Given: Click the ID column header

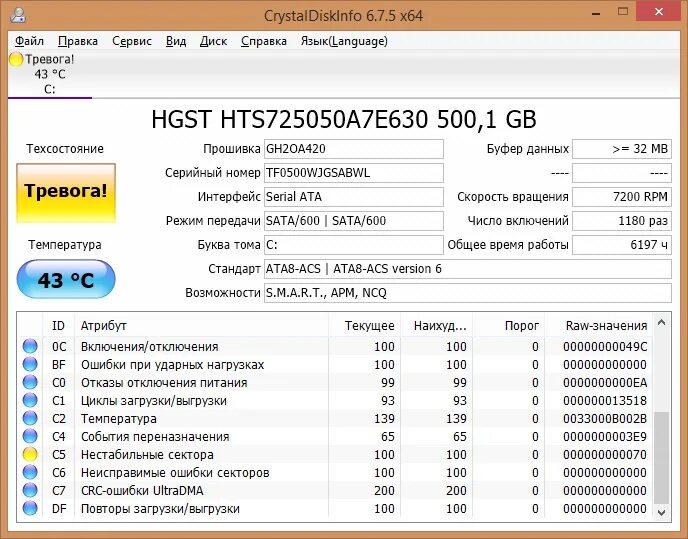Looking at the screenshot, I should click(x=58, y=326).
